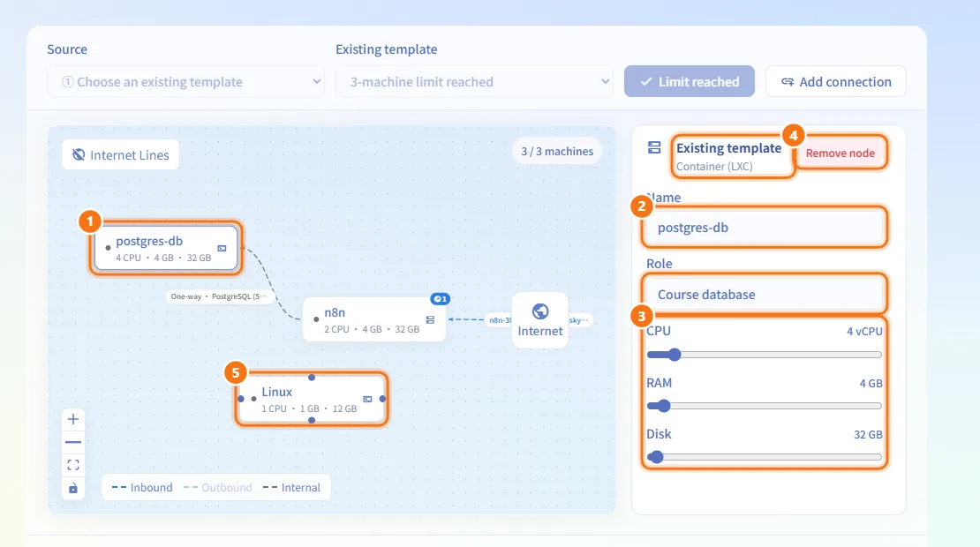Click the Internal legend entry
This screenshot has width=980, height=547.
291,488
